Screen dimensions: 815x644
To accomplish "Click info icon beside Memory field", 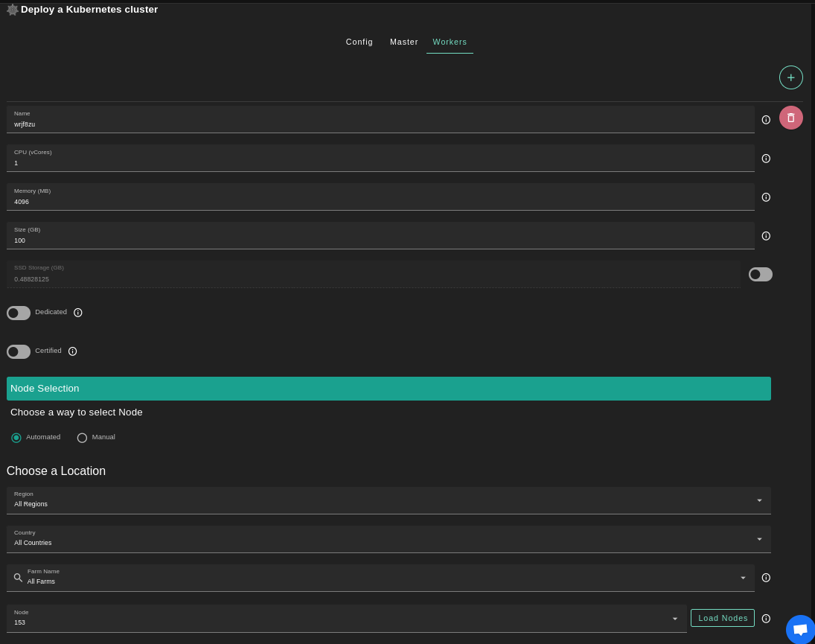I will [x=766, y=197].
